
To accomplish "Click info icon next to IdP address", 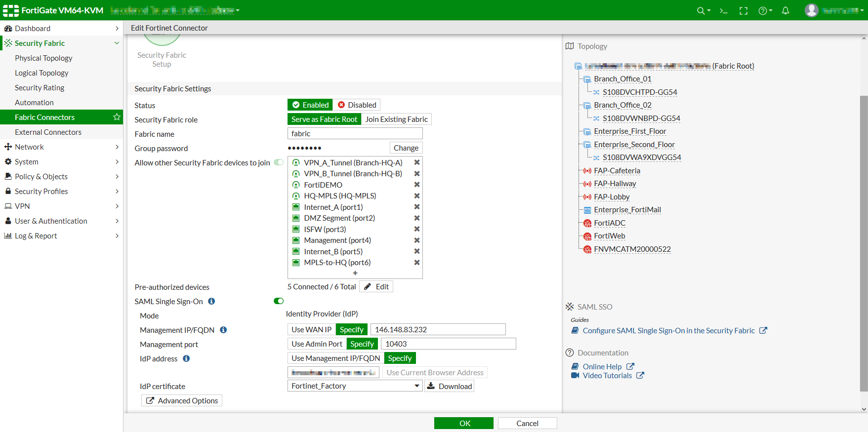I will [186, 358].
